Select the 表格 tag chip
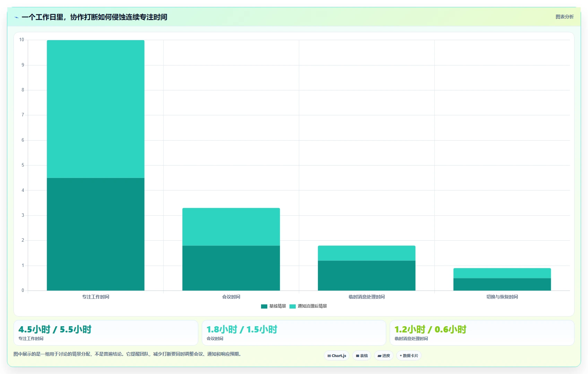Screen dimensions: 588x374 pos(362,356)
